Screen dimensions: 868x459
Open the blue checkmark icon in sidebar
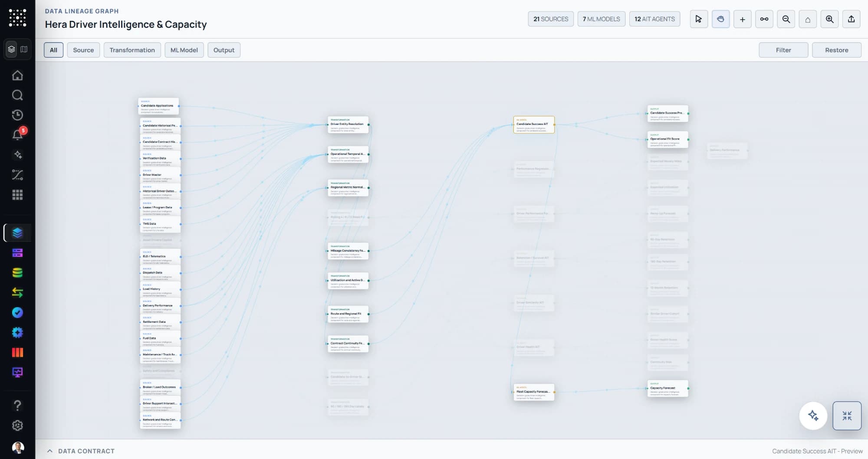click(17, 312)
